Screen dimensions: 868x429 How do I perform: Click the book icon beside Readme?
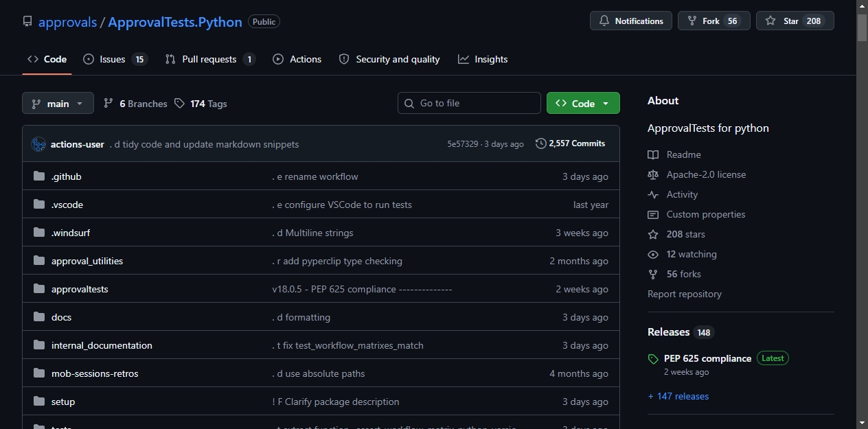click(x=653, y=154)
